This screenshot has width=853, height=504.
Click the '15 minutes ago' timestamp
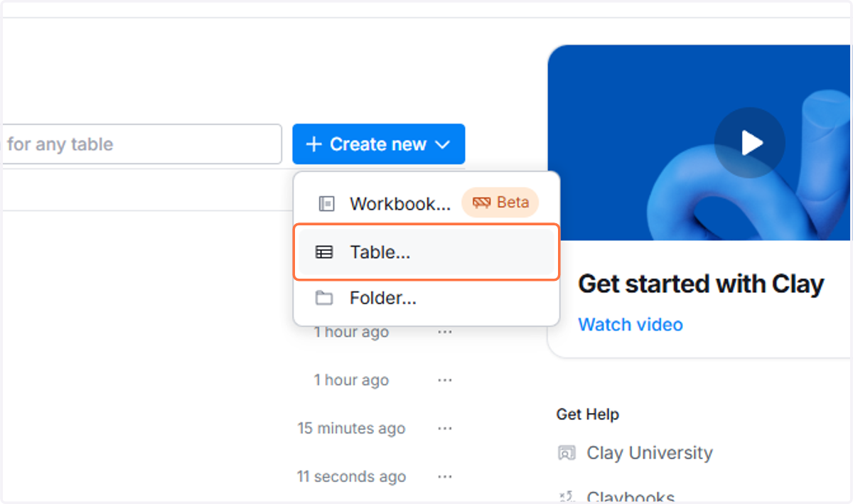click(x=351, y=429)
